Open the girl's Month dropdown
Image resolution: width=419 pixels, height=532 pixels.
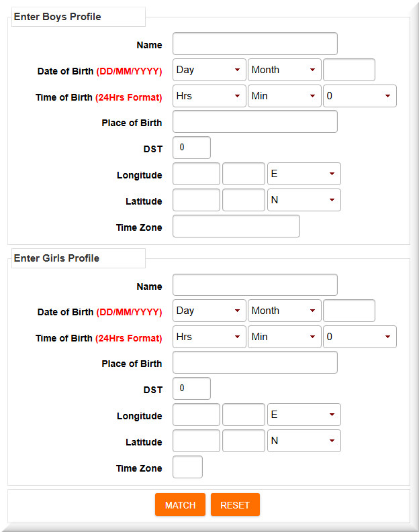[x=284, y=311]
